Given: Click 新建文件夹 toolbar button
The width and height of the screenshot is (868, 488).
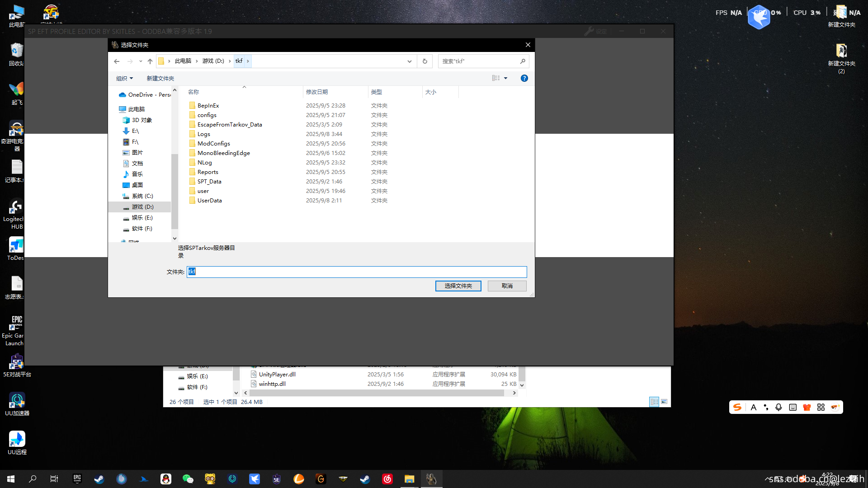Looking at the screenshot, I should click(x=160, y=78).
